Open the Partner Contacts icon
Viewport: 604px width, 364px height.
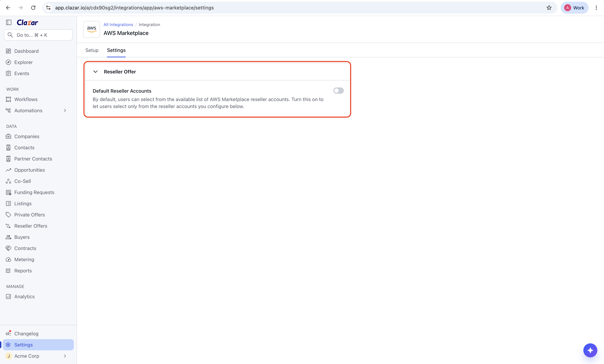click(8, 159)
